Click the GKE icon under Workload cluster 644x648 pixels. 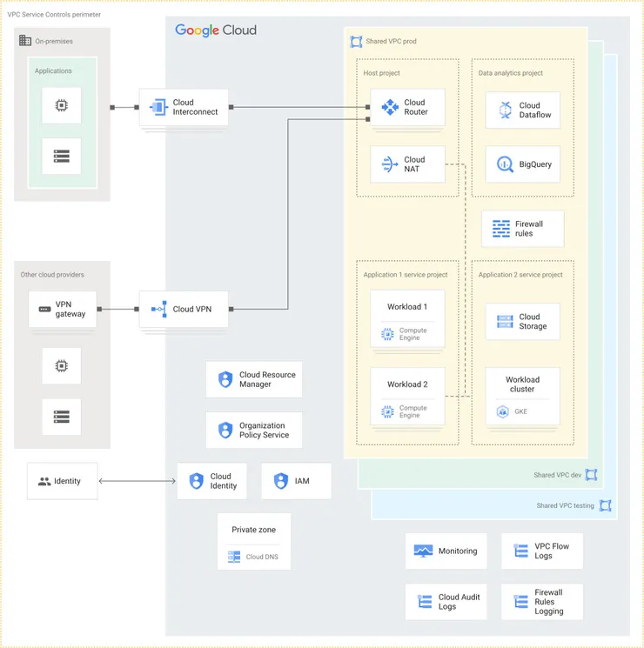[502, 411]
